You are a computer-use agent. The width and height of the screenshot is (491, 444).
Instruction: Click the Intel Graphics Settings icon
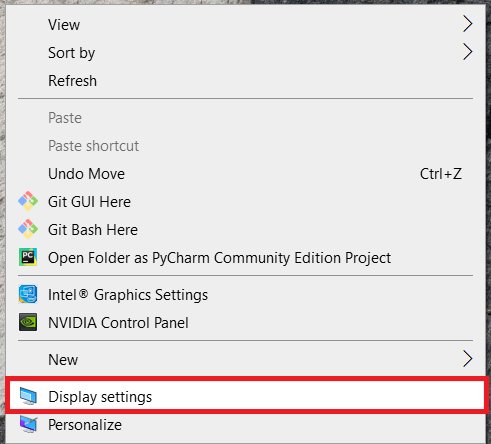point(28,294)
